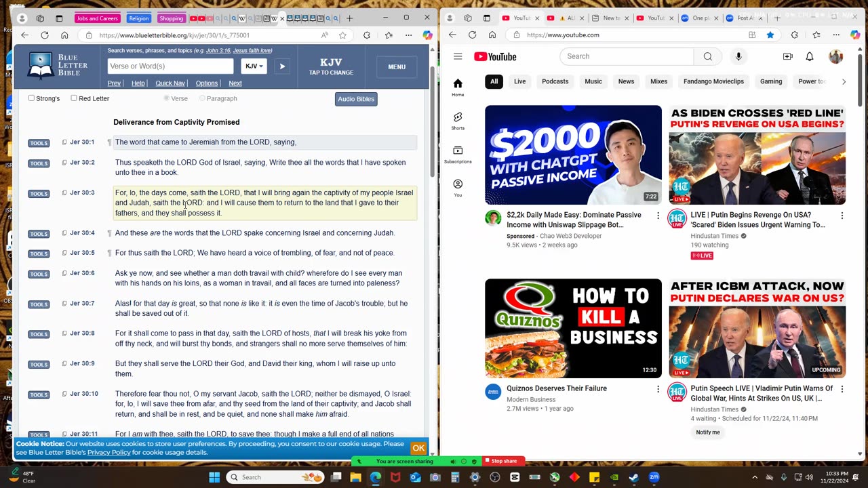Click Notify me on Putin Speech video
The width and height of the screenshot is (868, 488).
[x=708, y=432]
